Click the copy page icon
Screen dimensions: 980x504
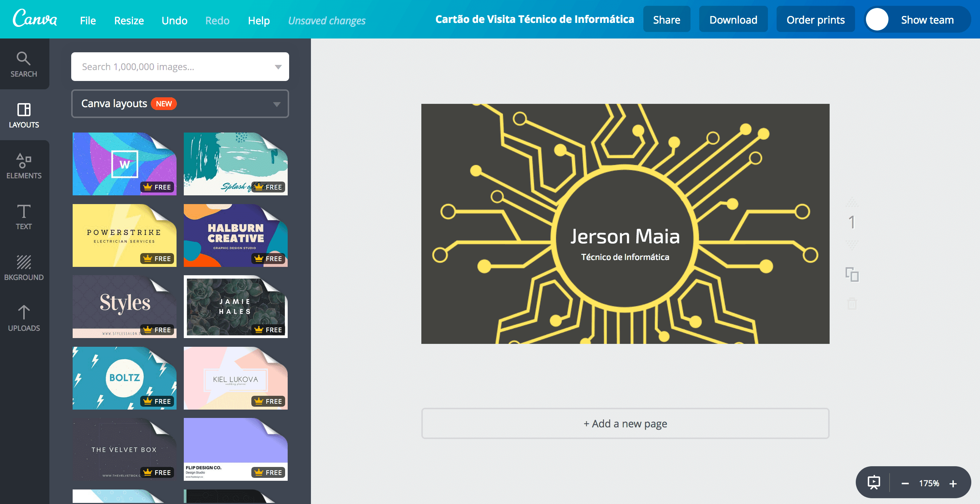pyautogui.click(x=852, y=274)
